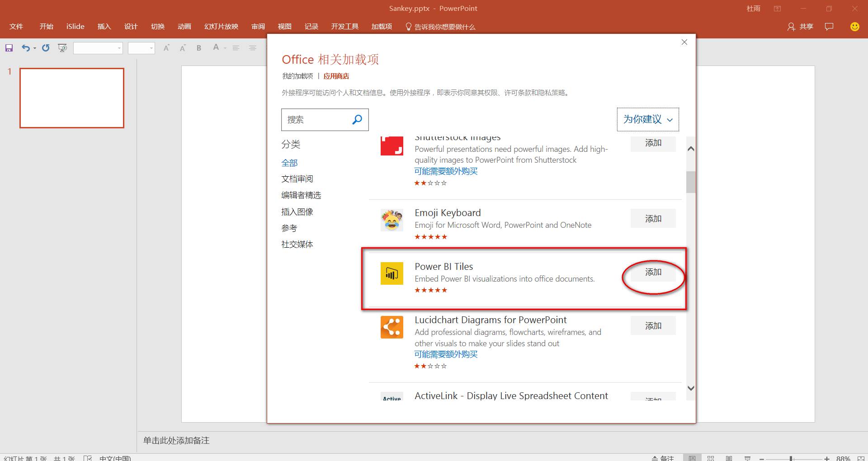The image size is (868, 461).
Task: Add the Shutterstock Images add-in
Action: tap(653, 143)
